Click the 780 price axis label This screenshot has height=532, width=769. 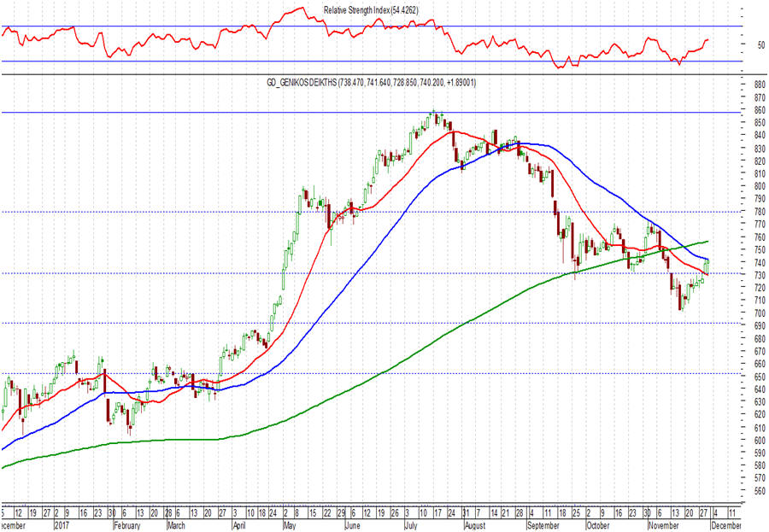coord(760,212)
